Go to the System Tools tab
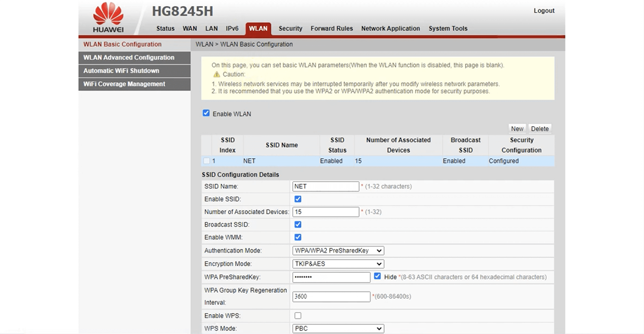The width and height of the screenshot is (644, 334). coord(448,29)
